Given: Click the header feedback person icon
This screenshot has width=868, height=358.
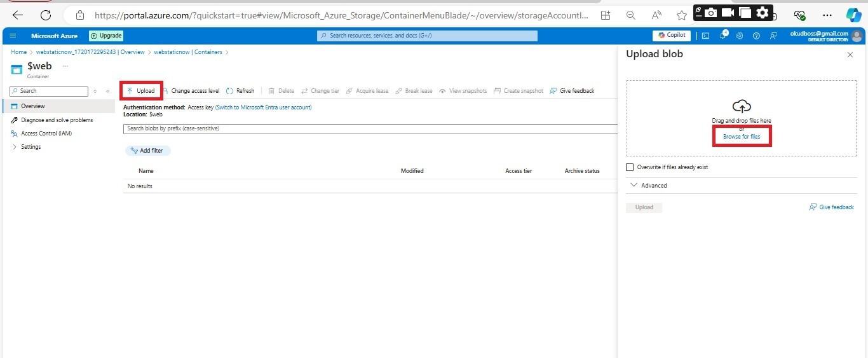Looking at the screenshot, I should point(773,36).
